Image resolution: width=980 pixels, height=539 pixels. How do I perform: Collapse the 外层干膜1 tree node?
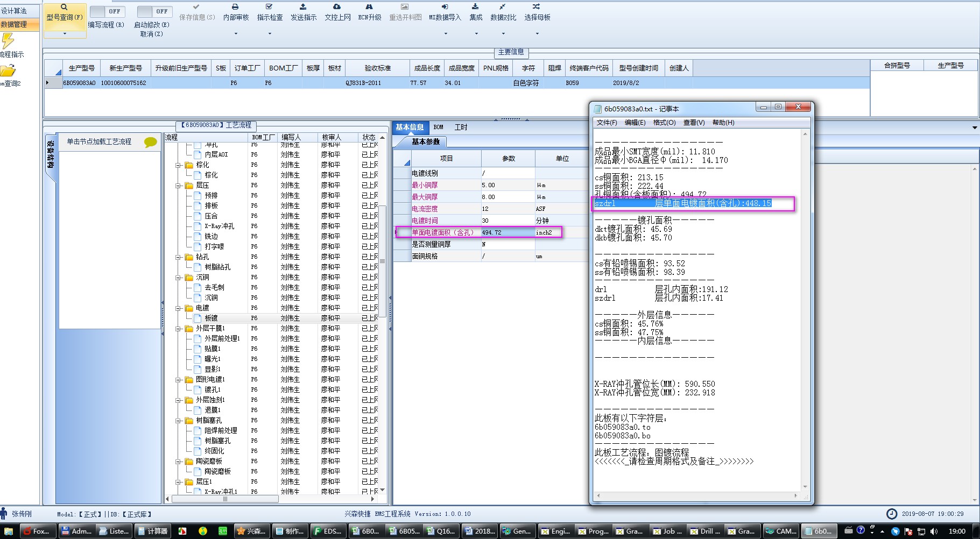pyautogui.click(x=178, y=329)
